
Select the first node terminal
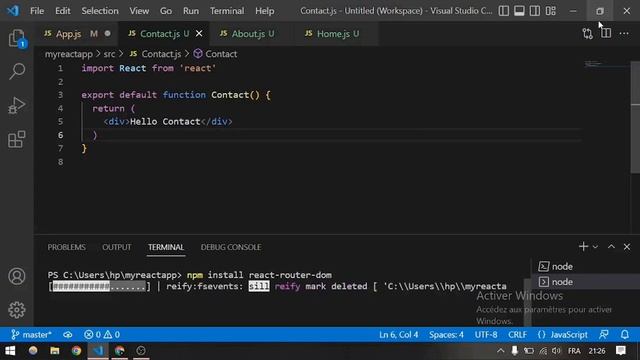(585, 267)
